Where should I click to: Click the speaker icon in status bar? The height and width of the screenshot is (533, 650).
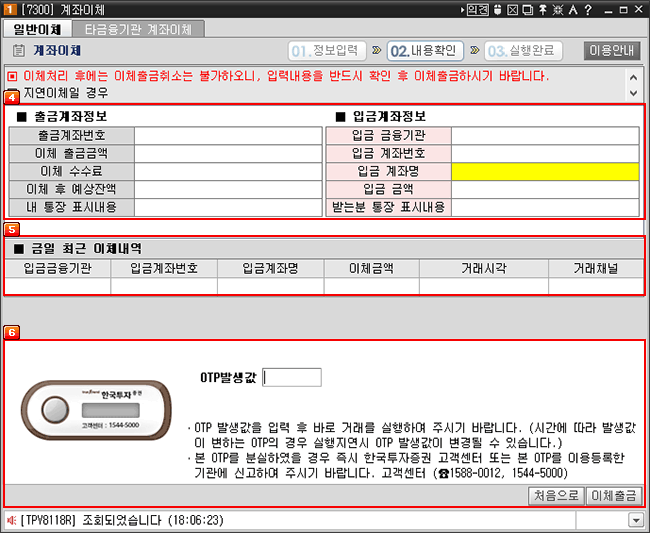coord(10,520)
